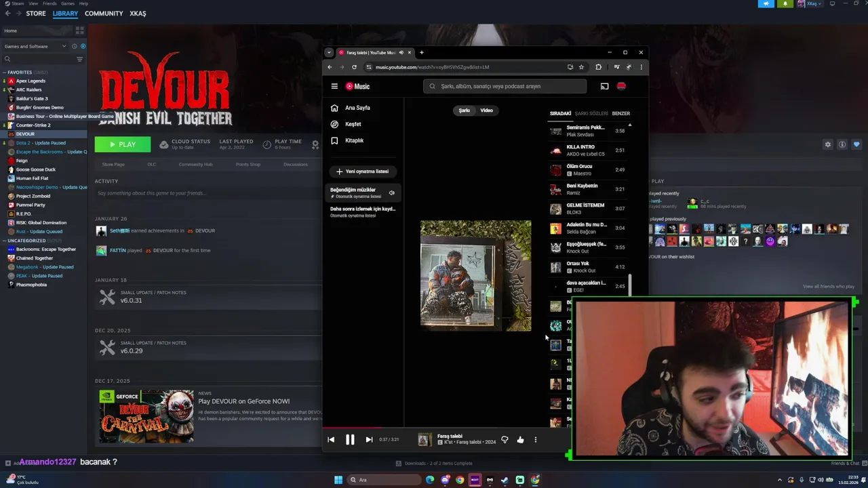Open the DEVOUR game settings gear

click(x=827, y=144)
